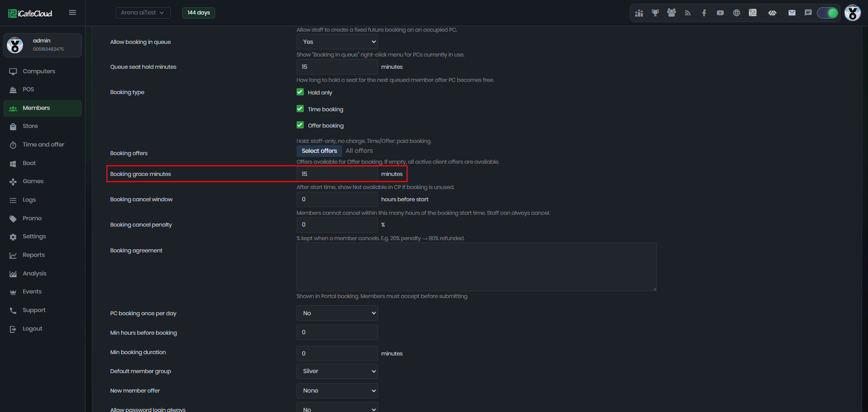Click the Min hours before booking field

click(337, 332)
